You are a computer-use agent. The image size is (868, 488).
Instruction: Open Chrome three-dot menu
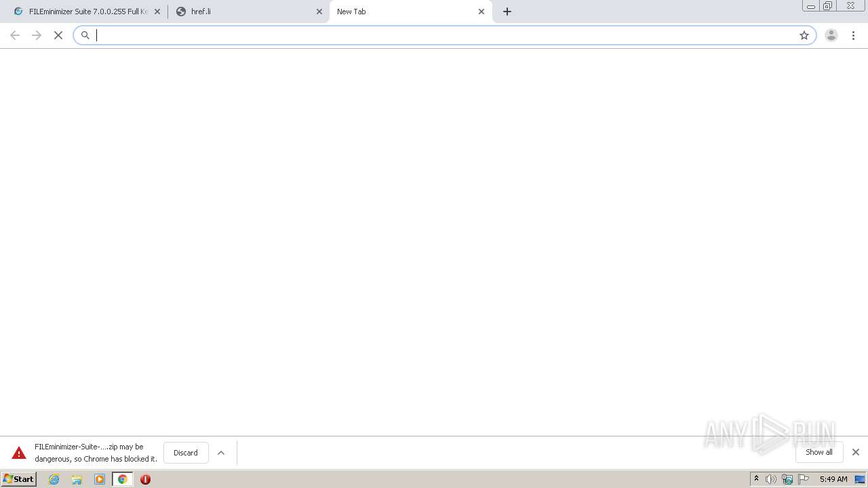pyautogui.click(x=854, y=35)
